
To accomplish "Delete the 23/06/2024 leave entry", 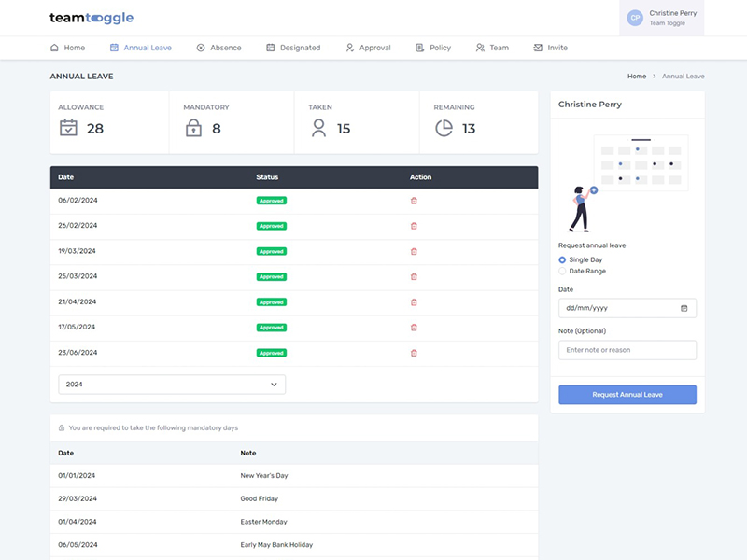I will [414, 353].
